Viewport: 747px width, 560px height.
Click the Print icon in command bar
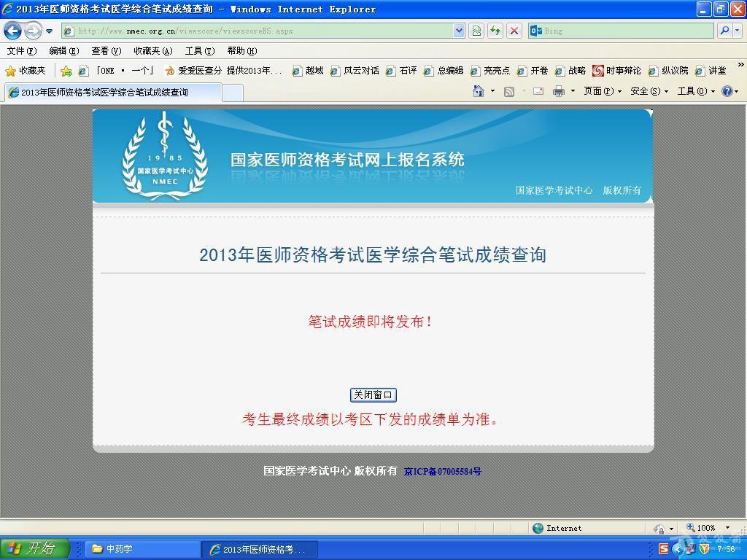coord(559,91)
